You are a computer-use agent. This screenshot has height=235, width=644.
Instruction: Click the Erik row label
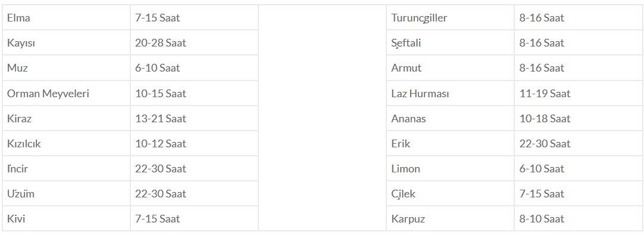coord(450,144)
